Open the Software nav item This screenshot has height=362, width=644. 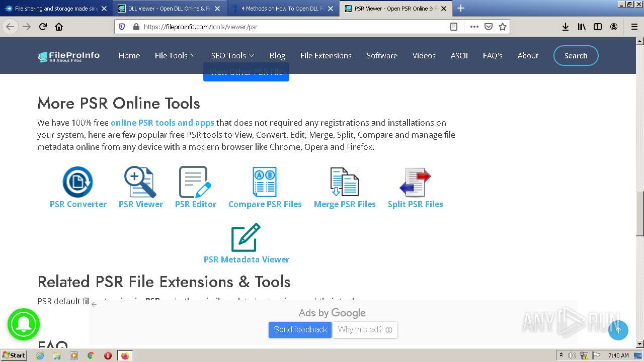(382, 55)
